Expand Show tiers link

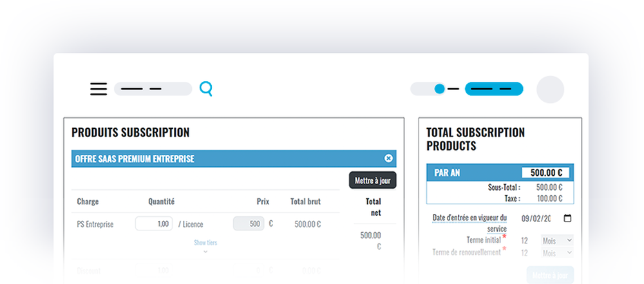[x=205, y=243]
